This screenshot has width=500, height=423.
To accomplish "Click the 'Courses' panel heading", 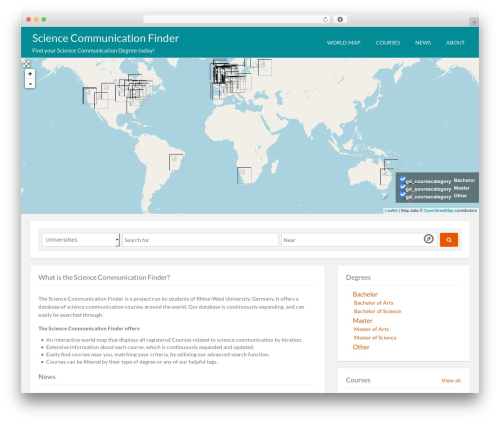I will (358, 380).
